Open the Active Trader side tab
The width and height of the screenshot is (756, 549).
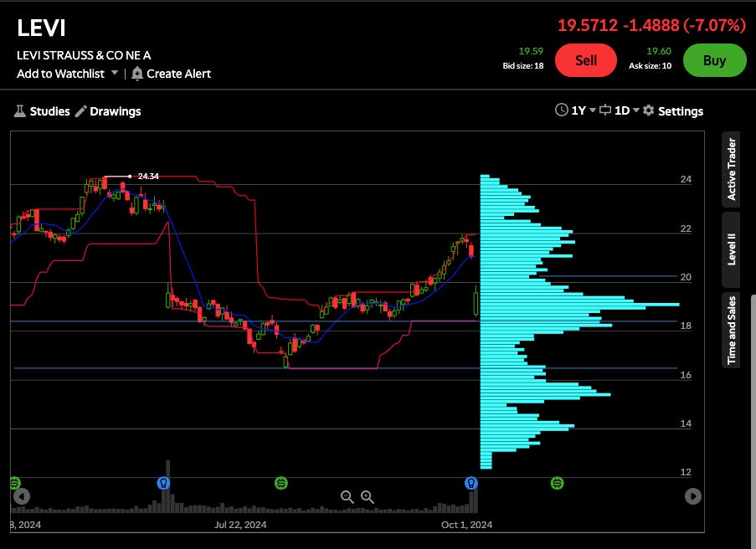click(732, 169)
